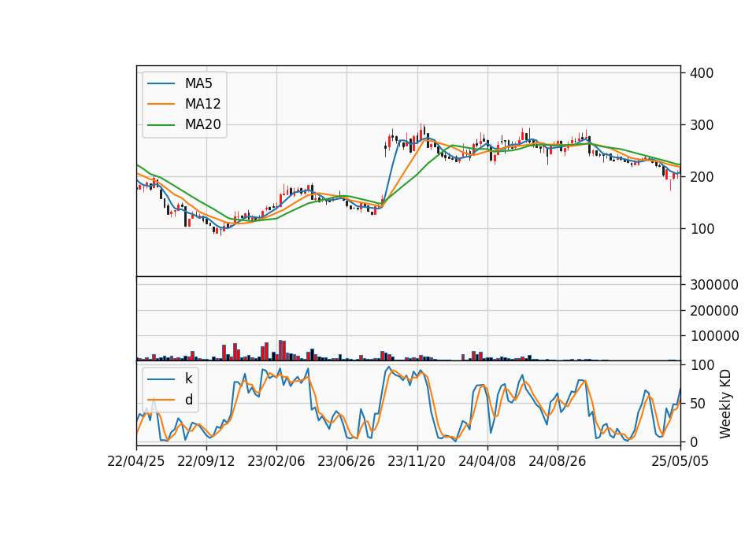Click the 0 tick on KD axis
This screenshot has height=543, width=756.
point(694,442)
